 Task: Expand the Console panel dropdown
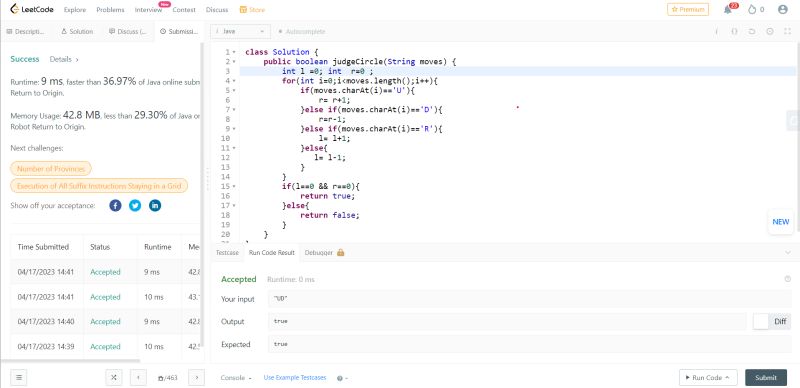236,378
